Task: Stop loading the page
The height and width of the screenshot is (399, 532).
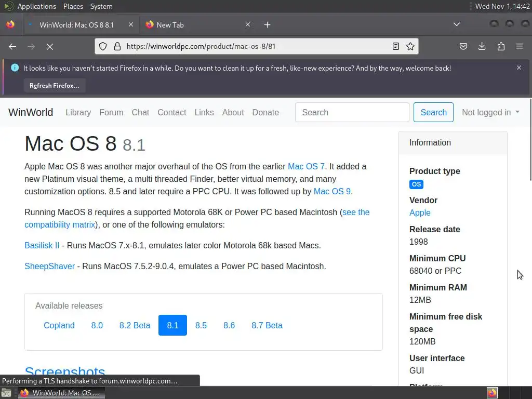Action: tap(50, 46)
